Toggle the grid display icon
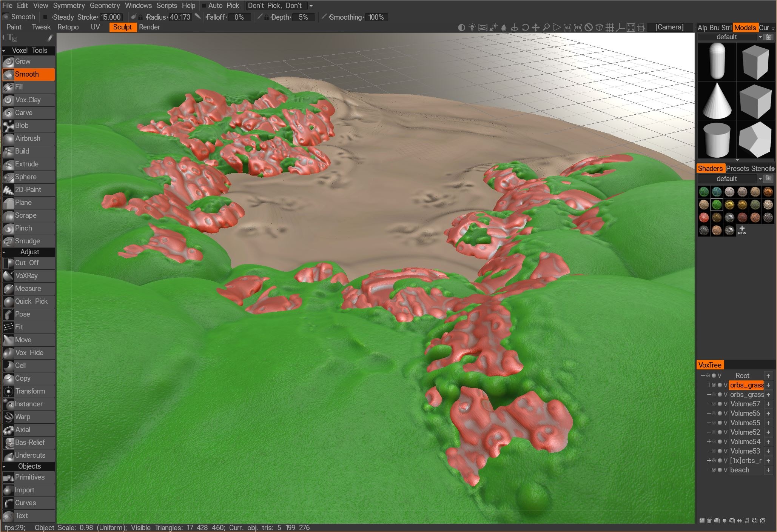777x532 pixels. [609, 28]
